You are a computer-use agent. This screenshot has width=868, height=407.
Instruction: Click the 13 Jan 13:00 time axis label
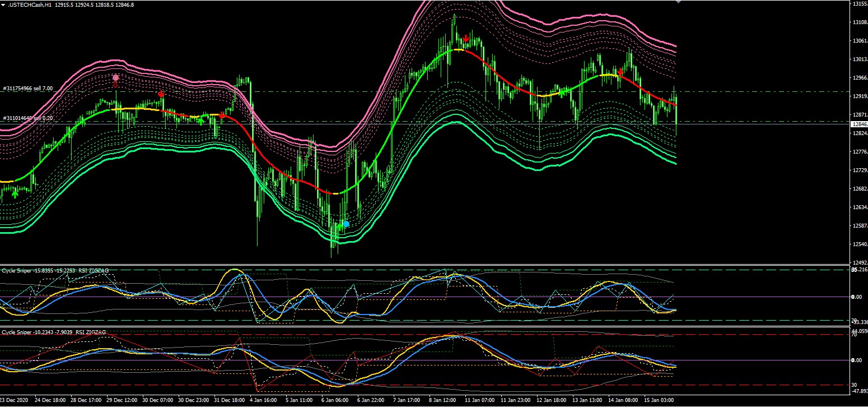(587, 401)
